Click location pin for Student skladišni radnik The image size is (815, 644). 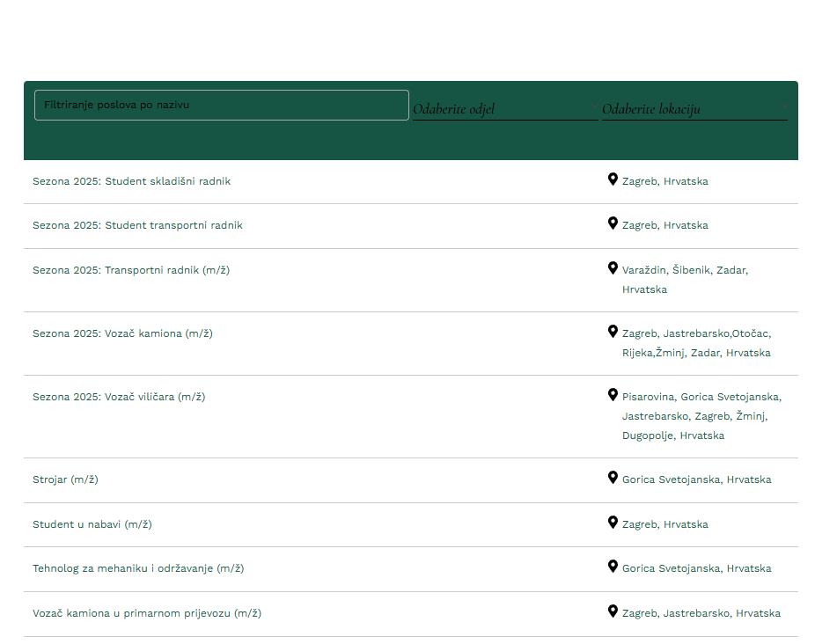[613, 179]
